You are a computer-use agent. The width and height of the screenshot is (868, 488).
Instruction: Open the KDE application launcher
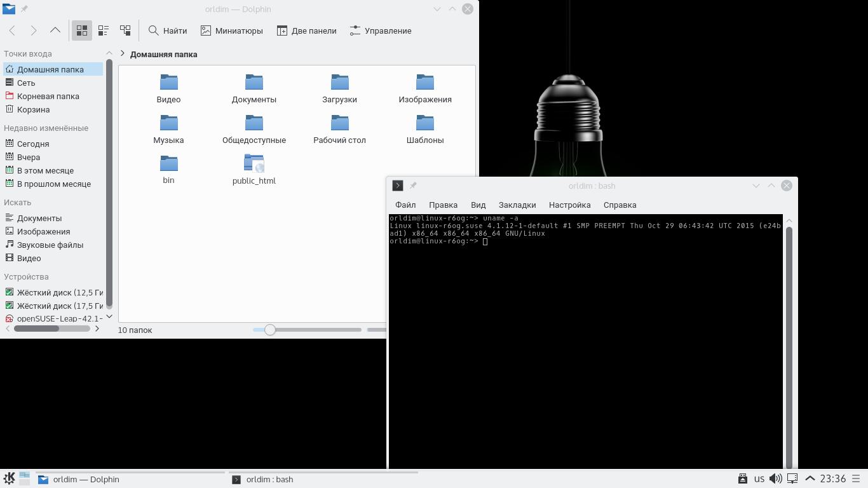click(10, 478)
